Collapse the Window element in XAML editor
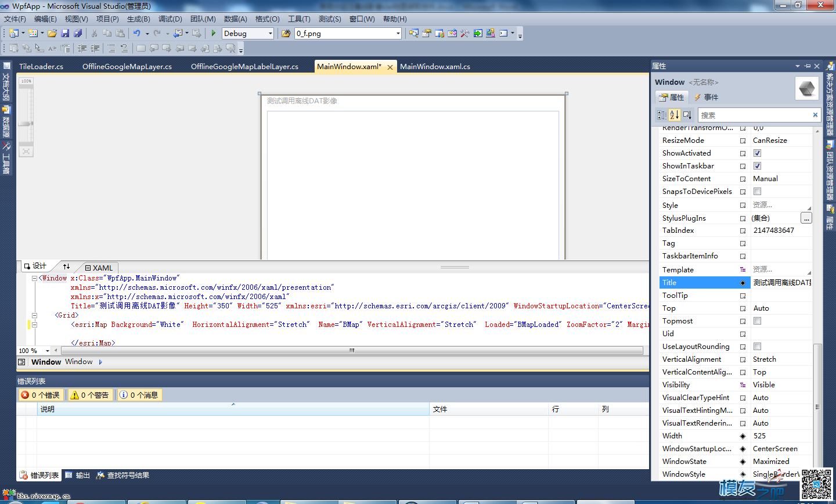Image resolution: width=836 pixels, height=504 pixels. point(34,278)
